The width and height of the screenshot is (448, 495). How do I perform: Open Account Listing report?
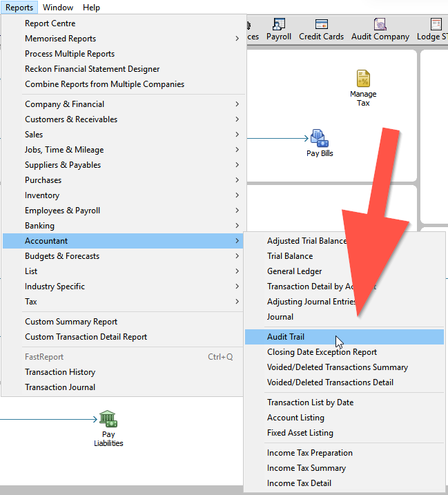click(344, 418)
